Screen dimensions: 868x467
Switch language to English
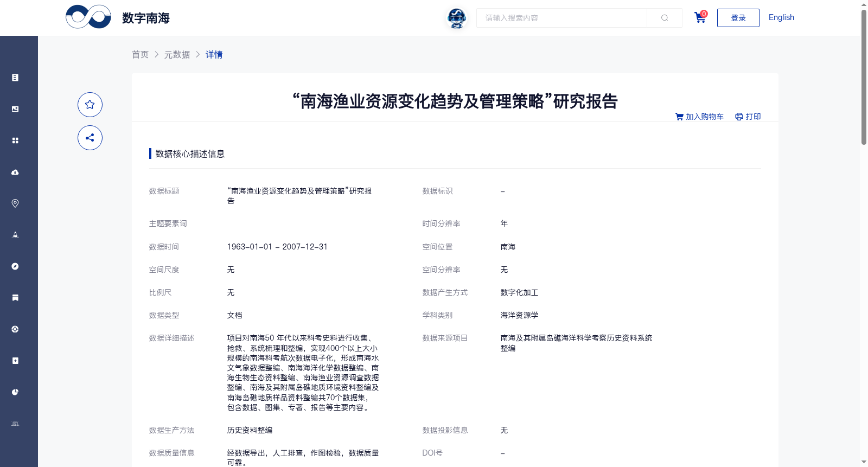(781, 17)
